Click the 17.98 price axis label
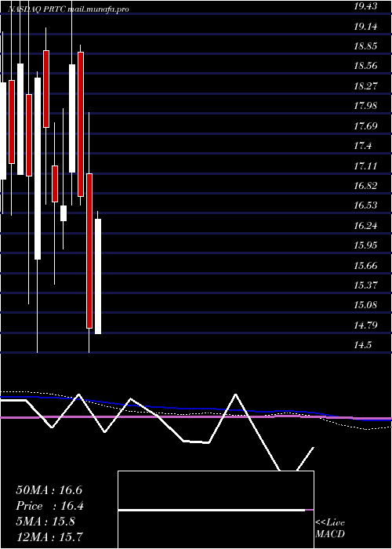Screen dimensions: 392x549 click(x=366, y=105)
